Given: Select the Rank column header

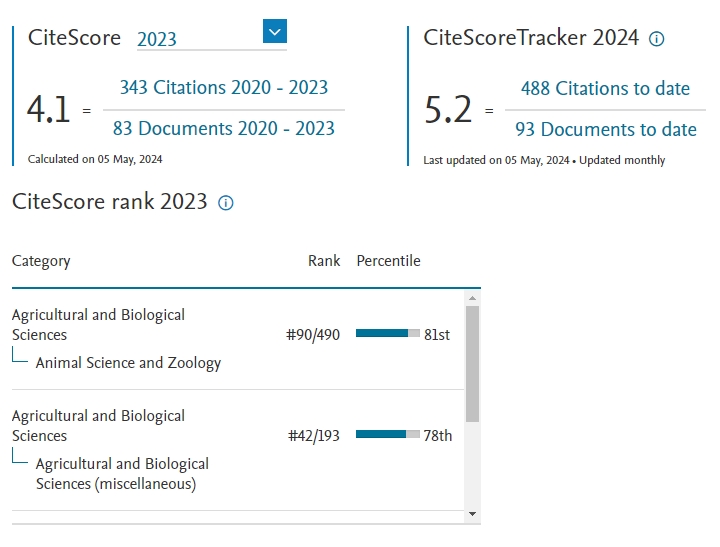Looking at the screenshot, I should coord(324,261).
